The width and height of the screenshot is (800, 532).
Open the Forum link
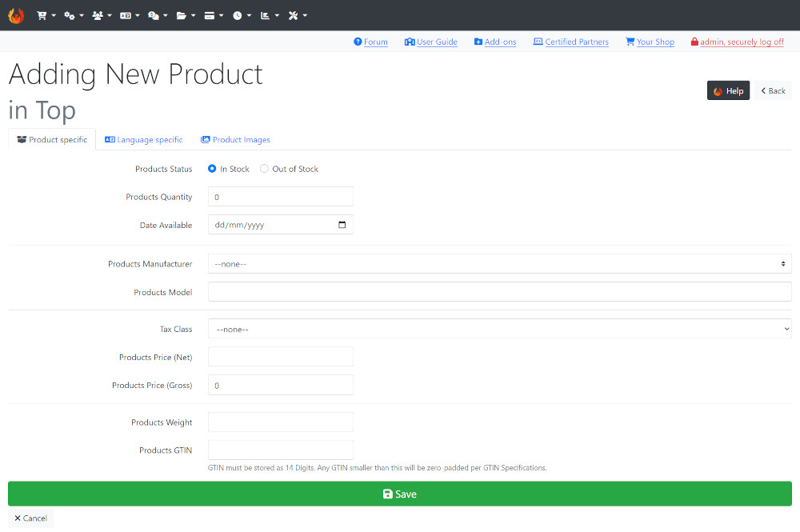375,42
